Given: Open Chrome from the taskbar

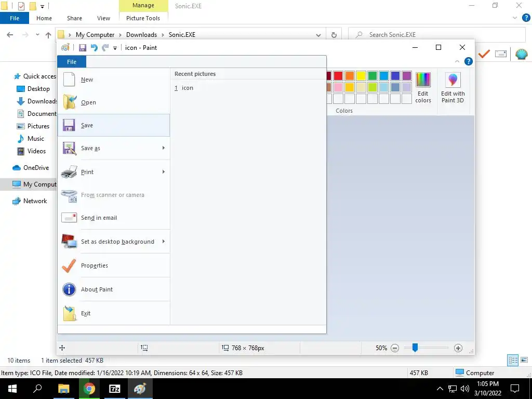Looking at the screenshot, I should pos(89,389).
